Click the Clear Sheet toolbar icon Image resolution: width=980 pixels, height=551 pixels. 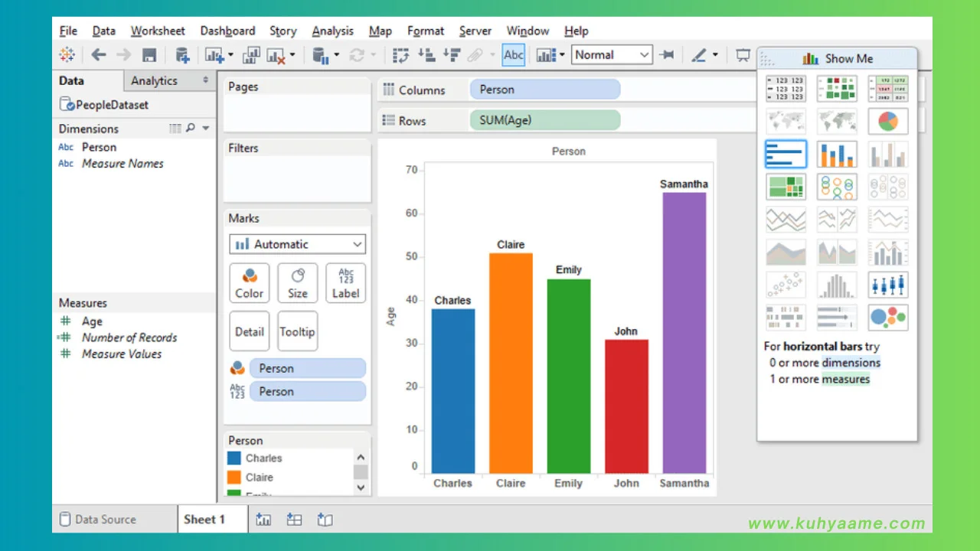click(275, 55)
